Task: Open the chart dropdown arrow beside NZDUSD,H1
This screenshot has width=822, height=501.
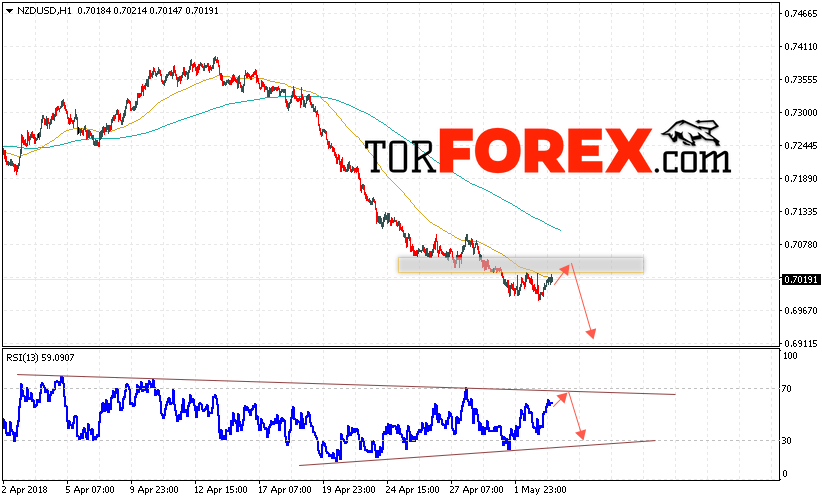Action: click(x=9, y=10)
